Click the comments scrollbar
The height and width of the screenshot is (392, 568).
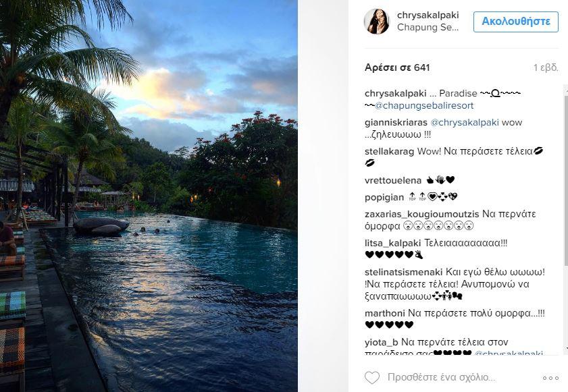[x=563, y=223]
